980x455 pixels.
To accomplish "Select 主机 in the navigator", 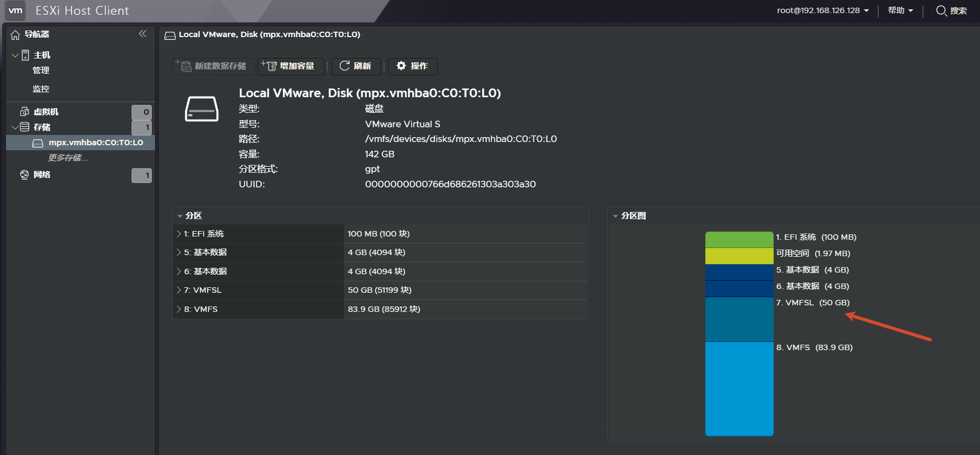I will coord(42,55).
